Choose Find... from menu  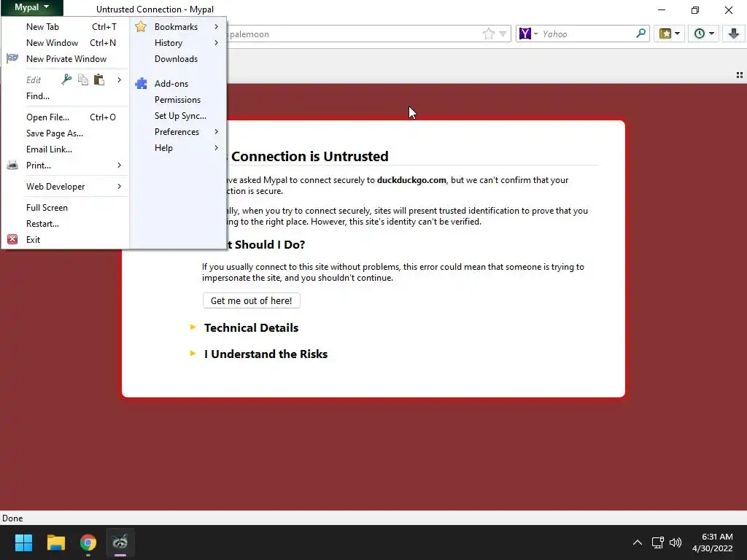(65, 96)
